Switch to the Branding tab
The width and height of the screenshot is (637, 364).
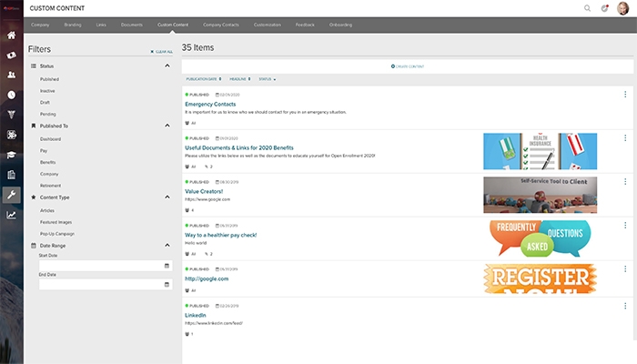point(73,25)
